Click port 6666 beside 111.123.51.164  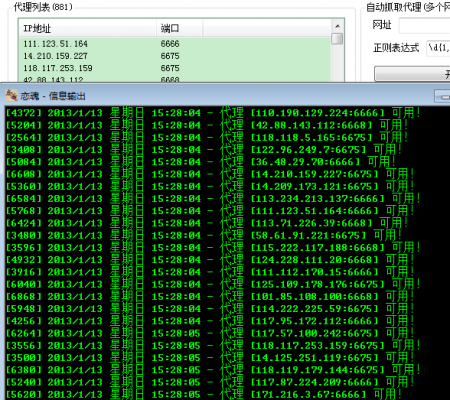pos(170,44)
